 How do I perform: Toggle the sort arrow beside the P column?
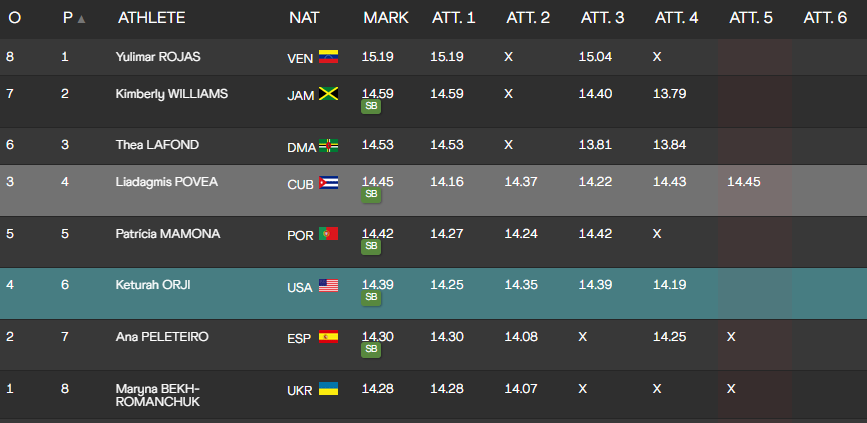coord(81,19)
